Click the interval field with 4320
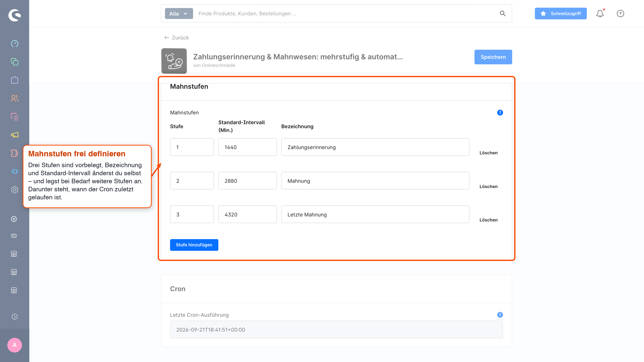 (248, 214)
